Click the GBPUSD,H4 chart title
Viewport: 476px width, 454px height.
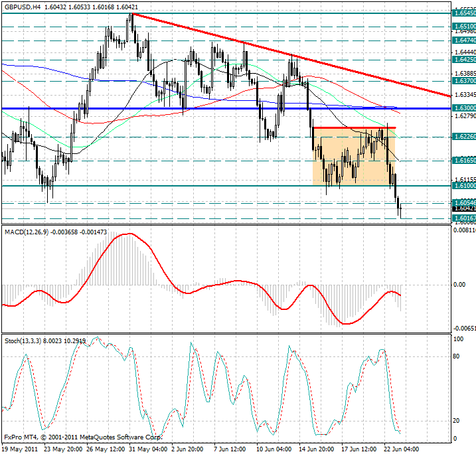(x=22, y=5)
